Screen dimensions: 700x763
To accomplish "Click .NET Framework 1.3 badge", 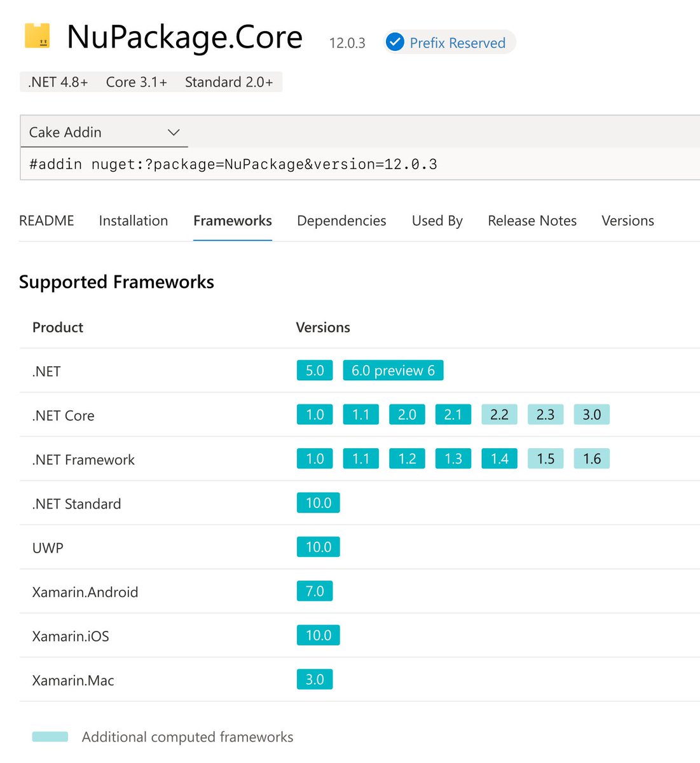I will point(453,458).
